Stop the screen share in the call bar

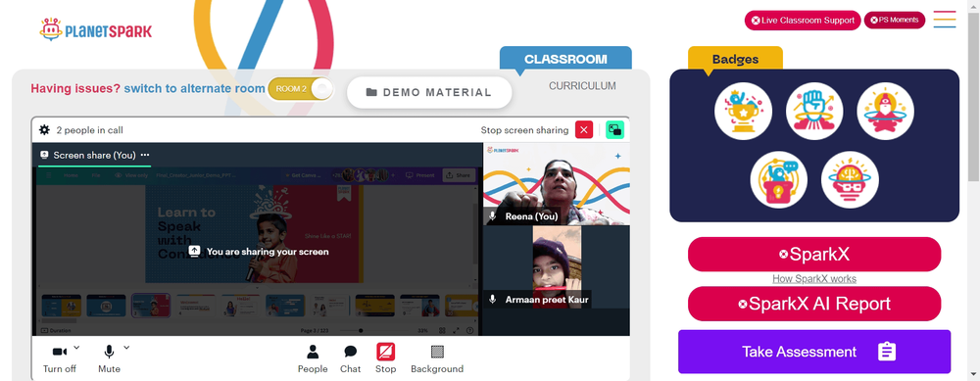tap(385, 359)
